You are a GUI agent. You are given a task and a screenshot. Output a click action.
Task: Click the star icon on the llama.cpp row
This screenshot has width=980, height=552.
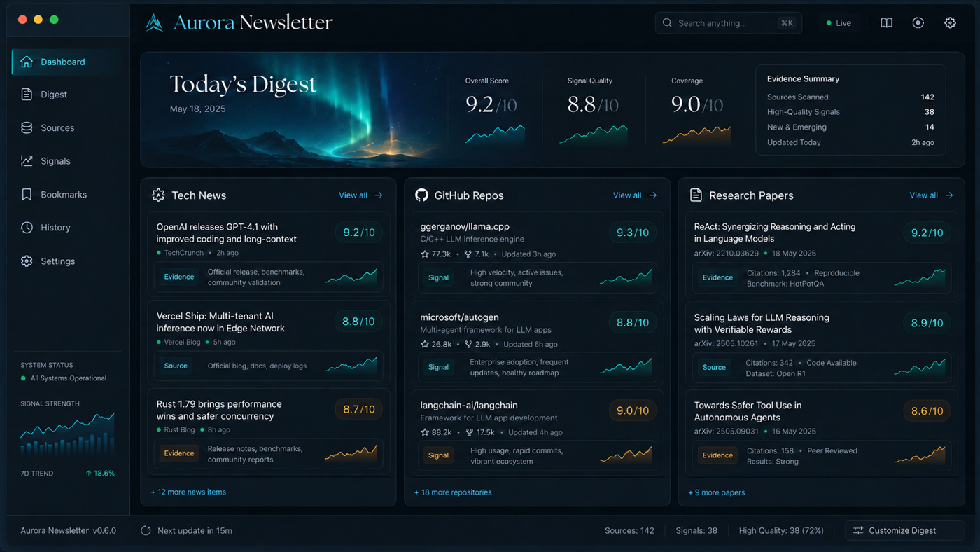pos(425,254)
